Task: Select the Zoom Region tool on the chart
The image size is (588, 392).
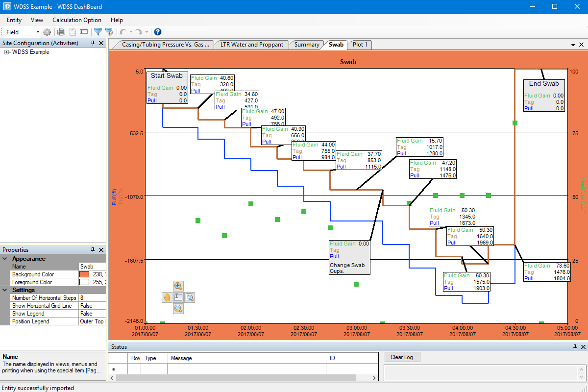Action: point(190,297)
